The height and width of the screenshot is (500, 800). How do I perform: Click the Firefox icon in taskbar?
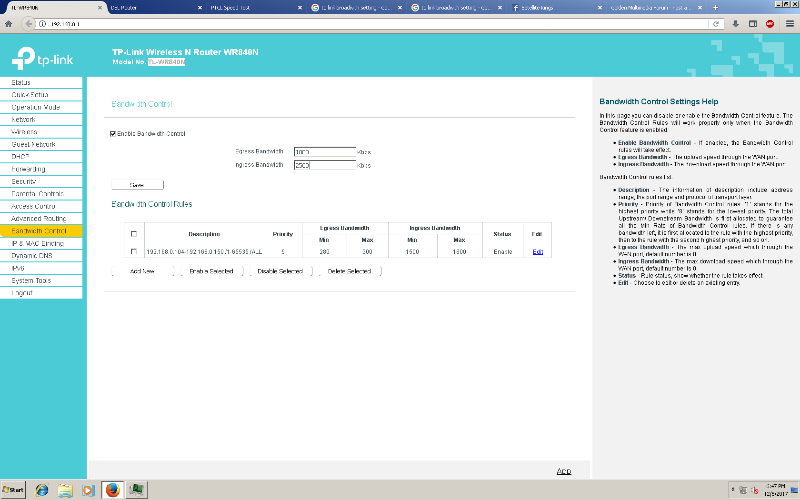pyautogui.click(x=112, y=490)
